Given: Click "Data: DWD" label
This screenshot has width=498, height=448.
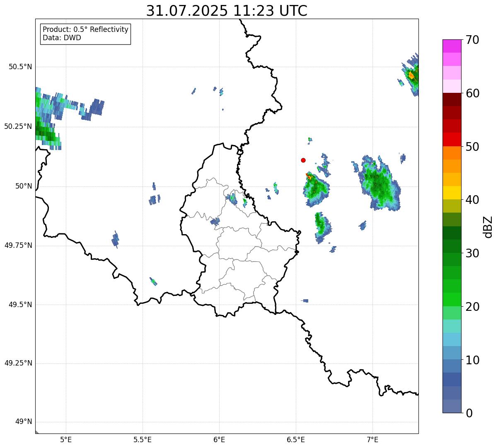Looking at the screenshot, I should (x=62, y=38).
